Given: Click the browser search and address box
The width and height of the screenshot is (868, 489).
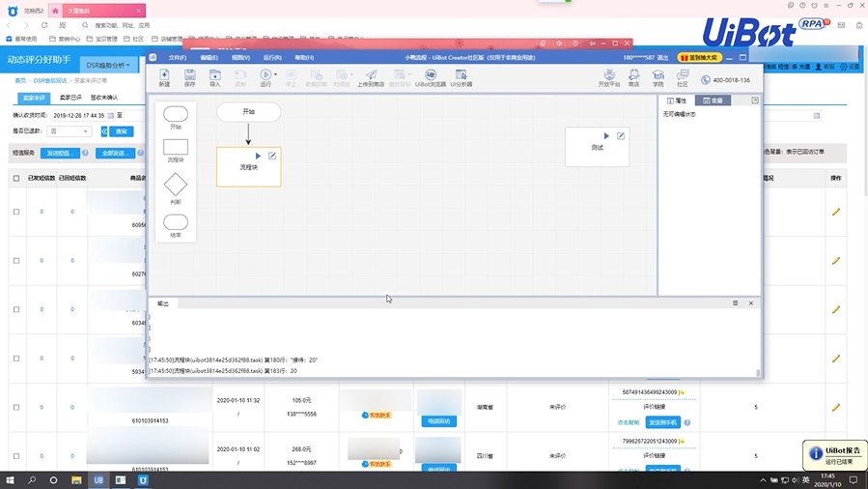Looking at the screenshot, I should click(x=122, y=25).
